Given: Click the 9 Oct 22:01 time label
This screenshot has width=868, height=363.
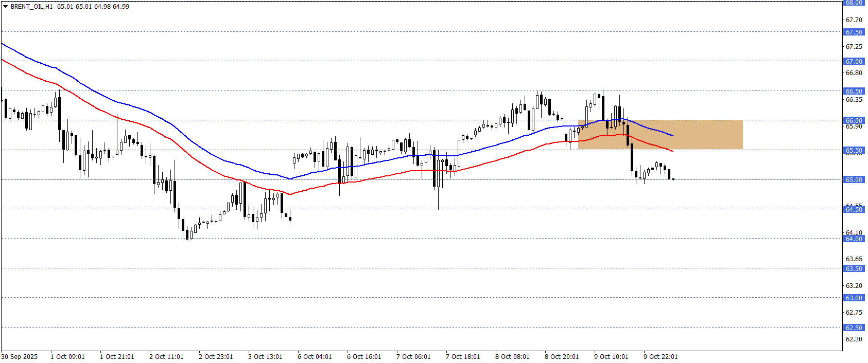Looking at the screenshot, I should 661,357.
